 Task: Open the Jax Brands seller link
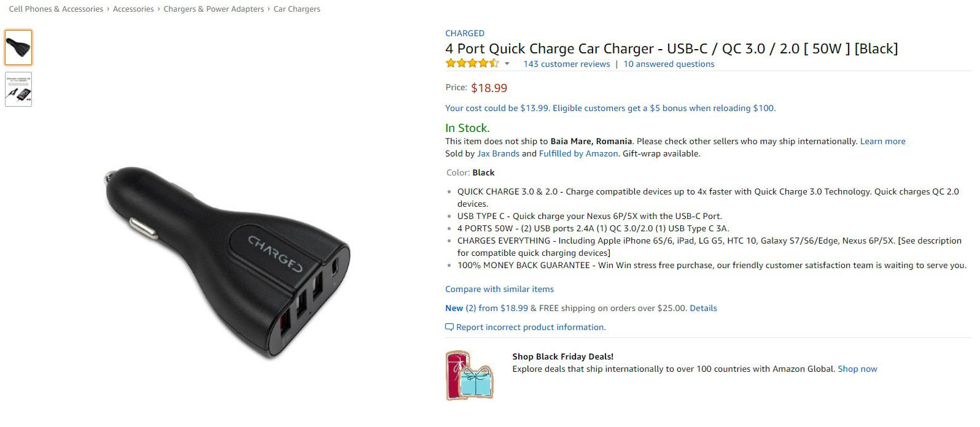coord(498,153)
